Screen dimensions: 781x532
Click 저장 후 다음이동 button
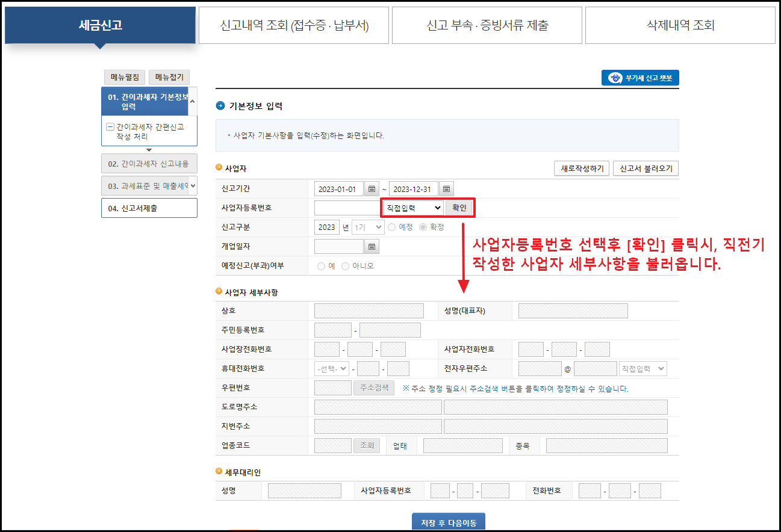[x=449, y=522]
